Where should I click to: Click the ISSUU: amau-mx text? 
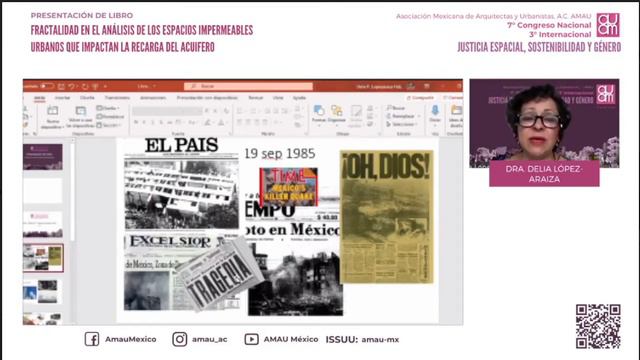[362, 339]
